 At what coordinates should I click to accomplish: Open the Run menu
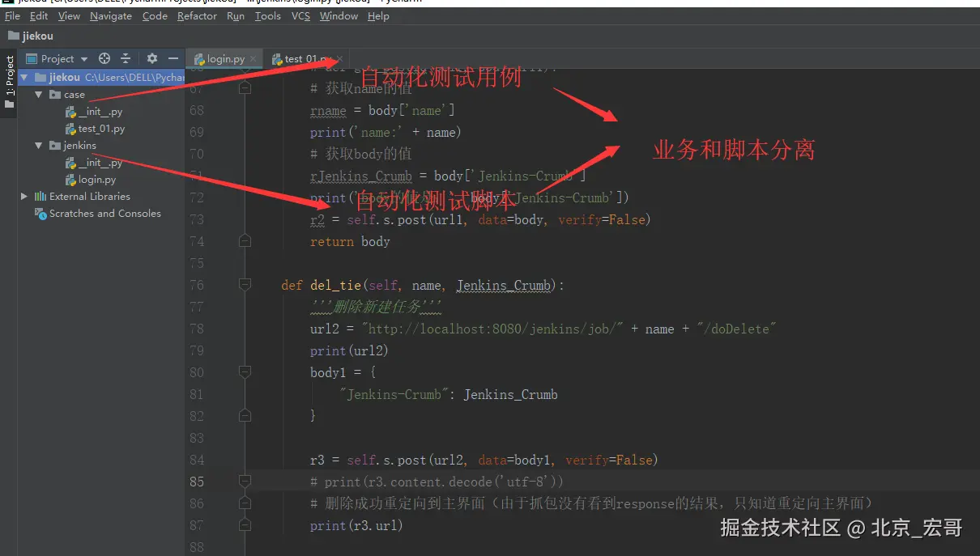tap(236, 16)
